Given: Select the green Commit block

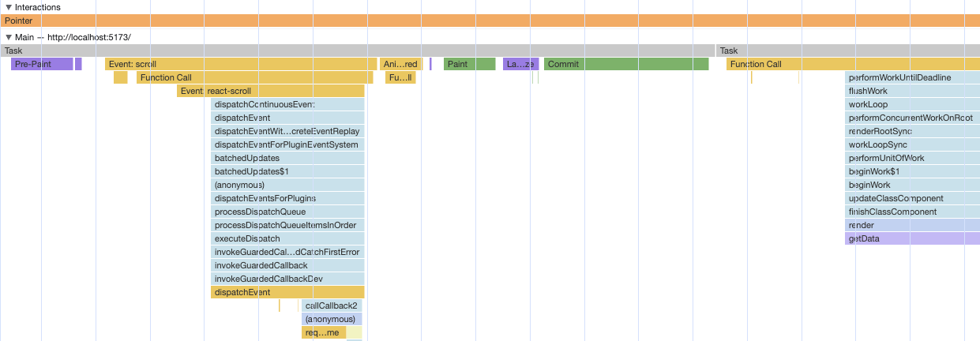Looking at the screenshot, I should (x=626, y=64).
